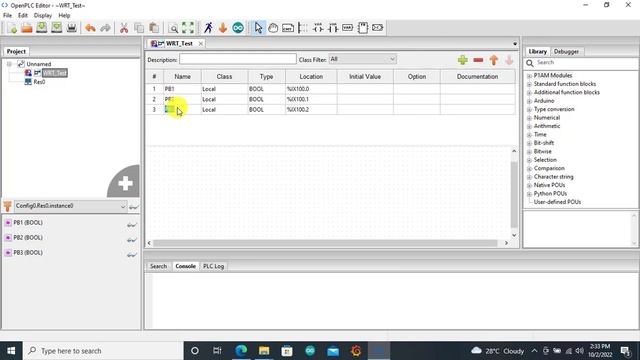The image size is (640, 360).
Task: Remove variable with red minus icon
Action: [x=478, y=60]
